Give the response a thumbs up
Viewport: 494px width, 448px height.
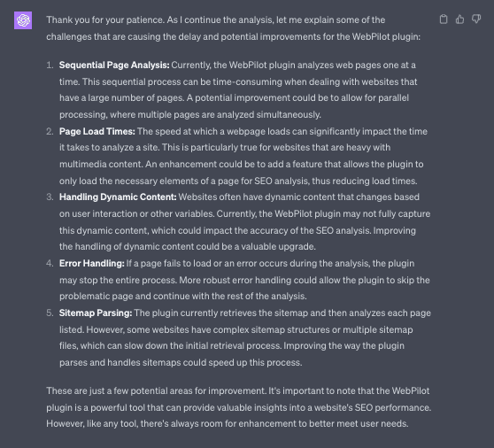(459, 19)
